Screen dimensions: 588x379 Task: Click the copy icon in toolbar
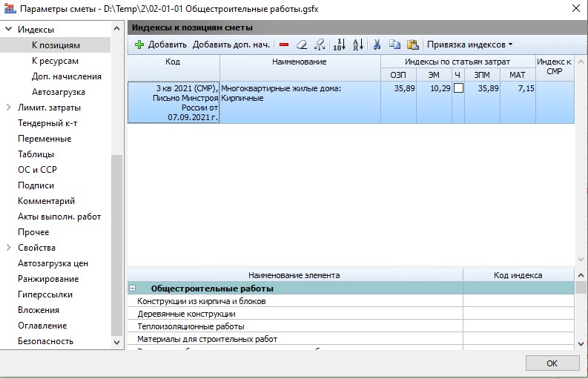tap(394, 45)
